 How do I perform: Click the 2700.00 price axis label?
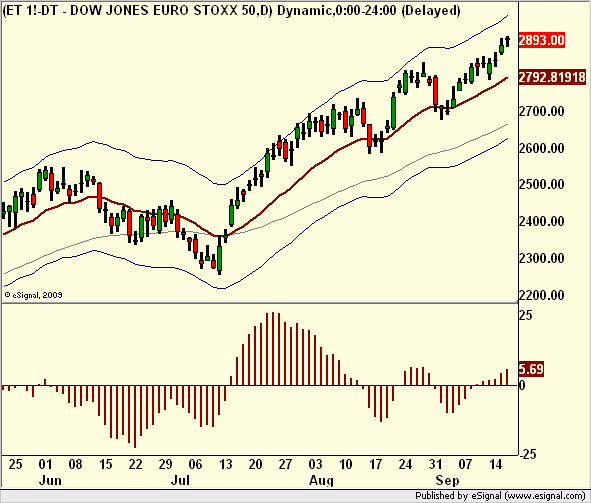[x=542, y=111]
